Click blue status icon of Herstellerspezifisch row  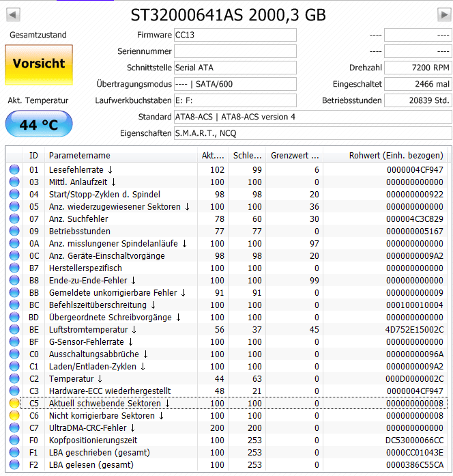14,268
